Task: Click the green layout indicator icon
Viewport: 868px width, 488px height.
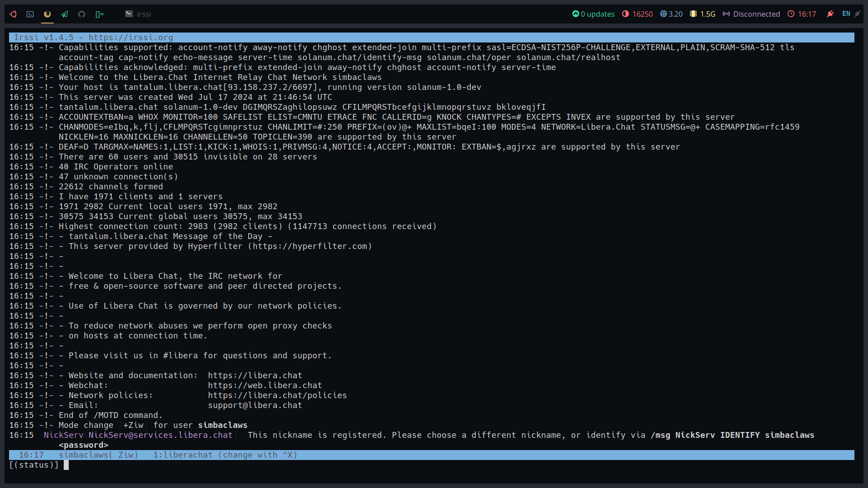Action: click(x=99, y=14)
